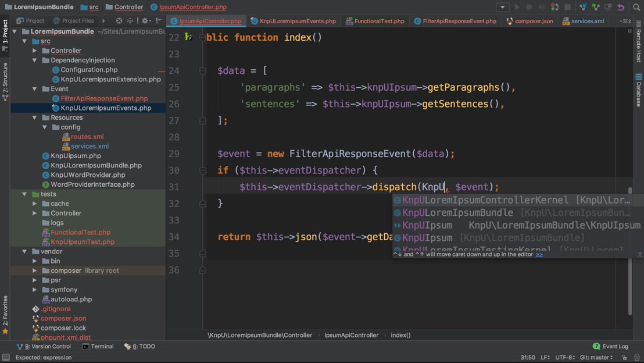
Task: Click the Collapse All icon in Project panel
Action: [x=131, y=20]
